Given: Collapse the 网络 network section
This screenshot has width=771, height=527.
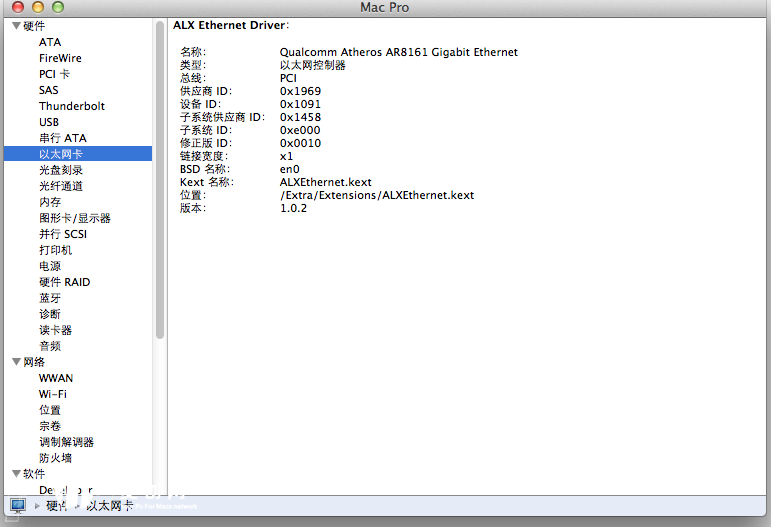Looking at the screenshot, I should (x=16, y=362).
